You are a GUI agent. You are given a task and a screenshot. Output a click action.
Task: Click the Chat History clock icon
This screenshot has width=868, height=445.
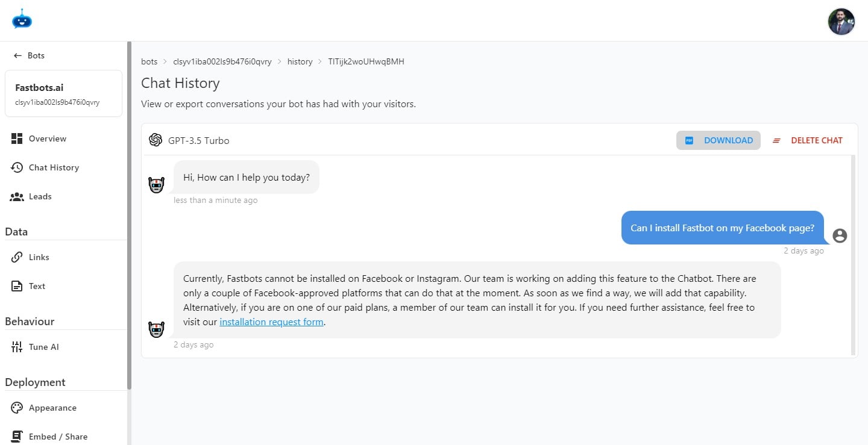pos(17,167)
